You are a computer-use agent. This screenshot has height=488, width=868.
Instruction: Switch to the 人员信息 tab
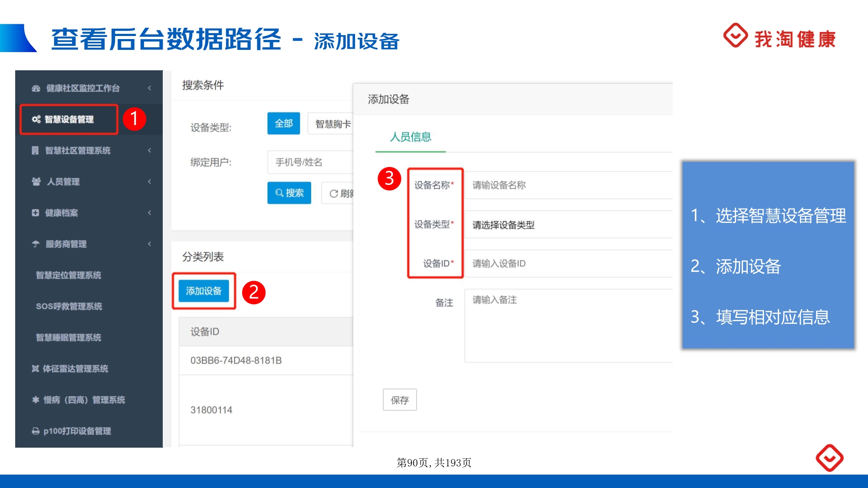point(410,137)
